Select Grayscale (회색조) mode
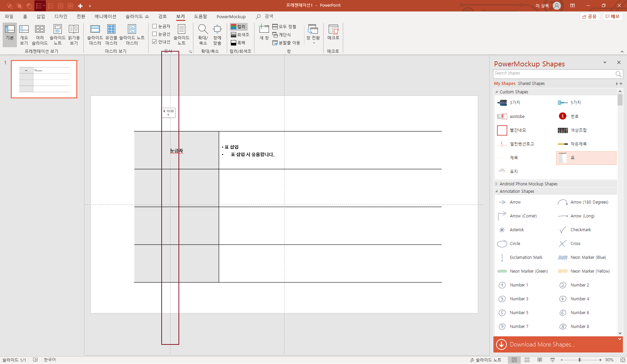The height and width of the screenshot is (364, 627). tap(240, 35)
